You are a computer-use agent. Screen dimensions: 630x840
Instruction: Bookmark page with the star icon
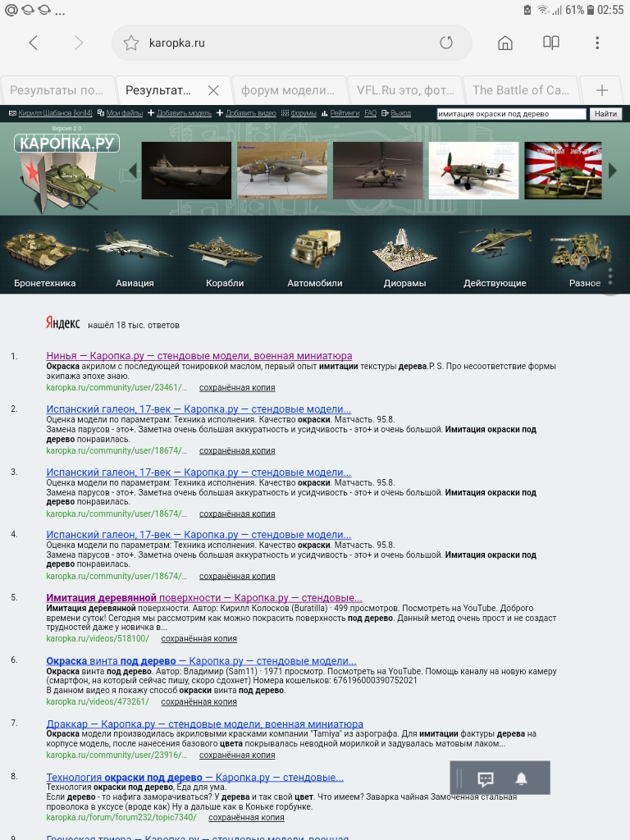coord(131,43)
